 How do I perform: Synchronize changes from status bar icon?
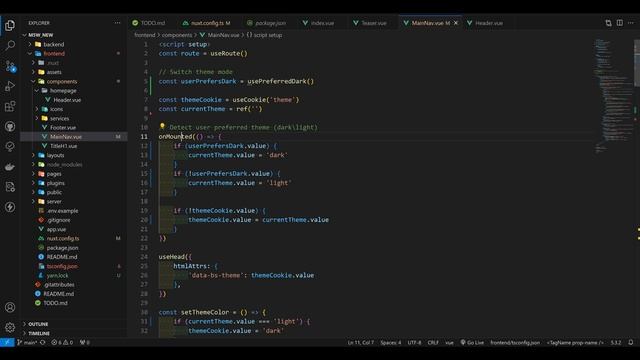(42, 342)
